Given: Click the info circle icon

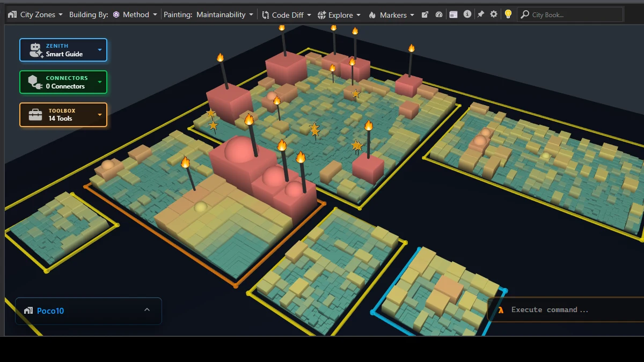Looking at the screenshot, I should point(467,14).
